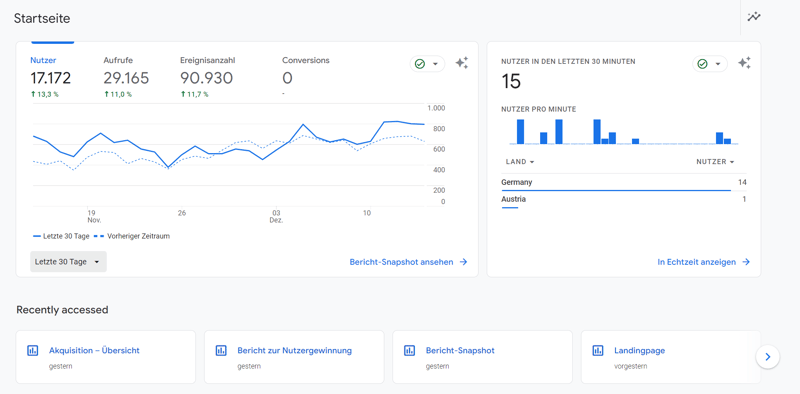
Task: Open Bericht-Snapshot ansehen link
Action: pyautogui.click(x=408, y=262)
